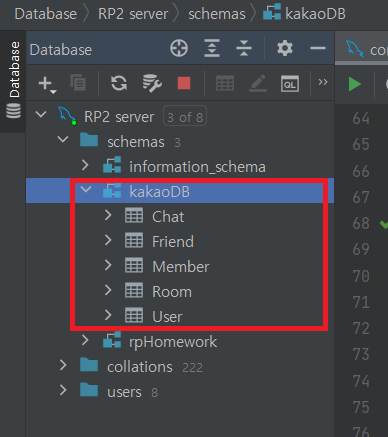Image resolution: width=388 pixels, height=437 pixels.
Task: Select the schemas folder row
Action: (180, 142)
